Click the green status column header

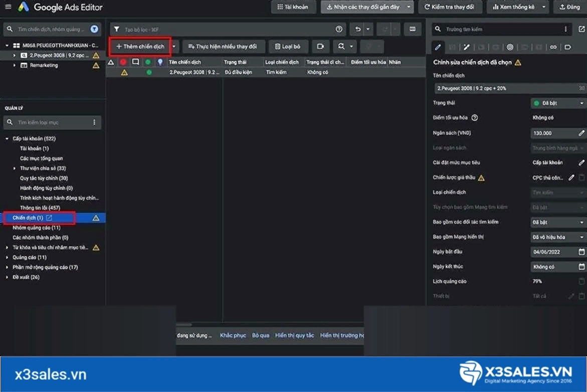click(x=148, y=62)
